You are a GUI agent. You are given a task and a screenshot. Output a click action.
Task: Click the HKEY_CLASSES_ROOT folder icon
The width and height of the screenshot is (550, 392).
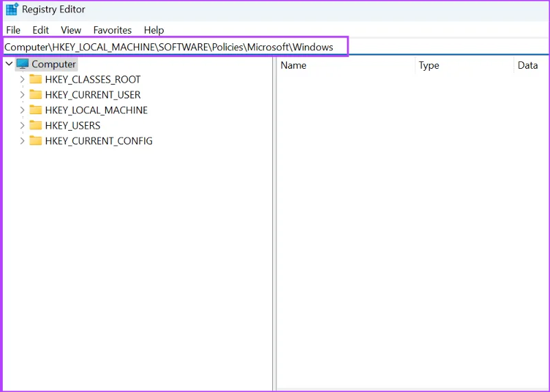click(36, 79)
